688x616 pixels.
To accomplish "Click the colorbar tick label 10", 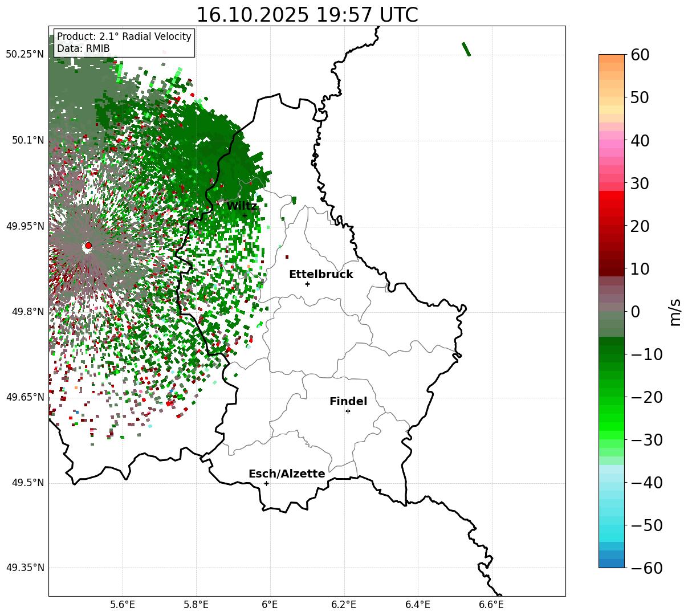I will (640, 269).
